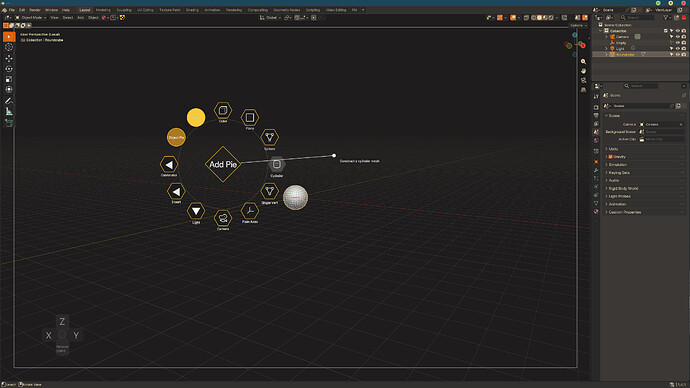
Task: Toggle visibility eye for Roundcube in outliner
Action: pyautogui.click(x=678, y=55)
